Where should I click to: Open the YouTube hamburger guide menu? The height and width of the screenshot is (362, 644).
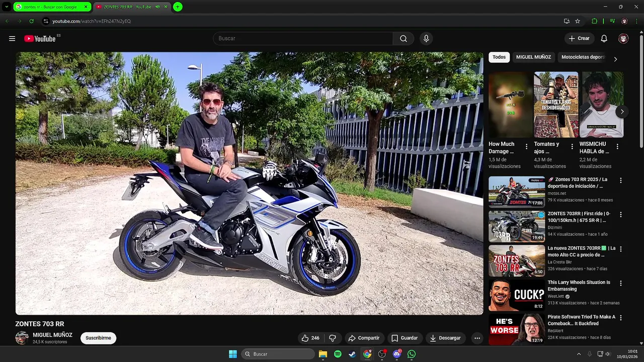pos(12,39)
